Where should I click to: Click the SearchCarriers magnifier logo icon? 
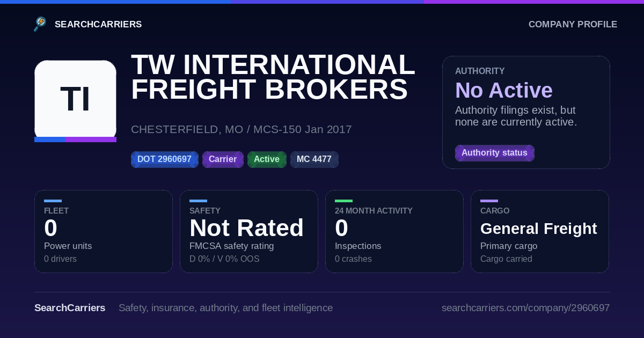coord(40,24)
